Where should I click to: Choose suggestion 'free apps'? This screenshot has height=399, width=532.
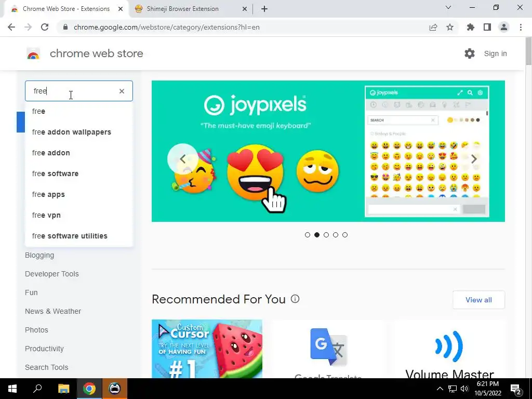[x=79, y=194]
